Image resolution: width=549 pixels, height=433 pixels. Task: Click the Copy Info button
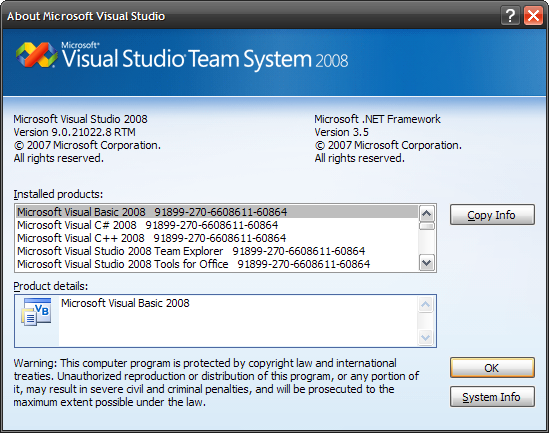click(x=492, y=215)
